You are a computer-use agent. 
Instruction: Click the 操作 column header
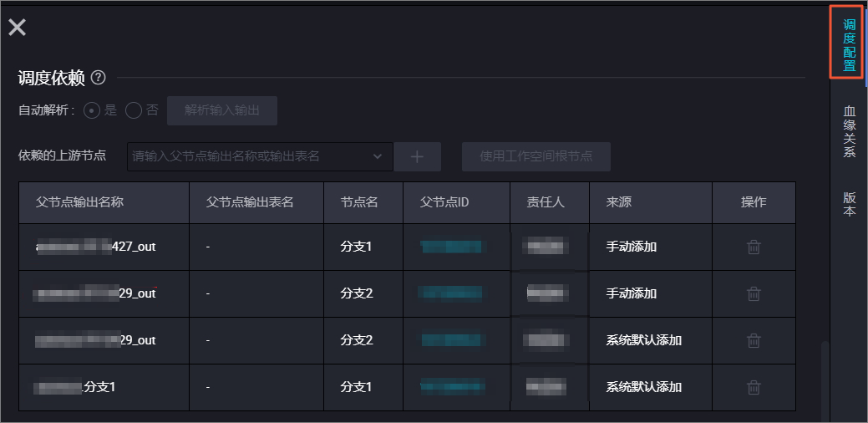tap(754, 202)
